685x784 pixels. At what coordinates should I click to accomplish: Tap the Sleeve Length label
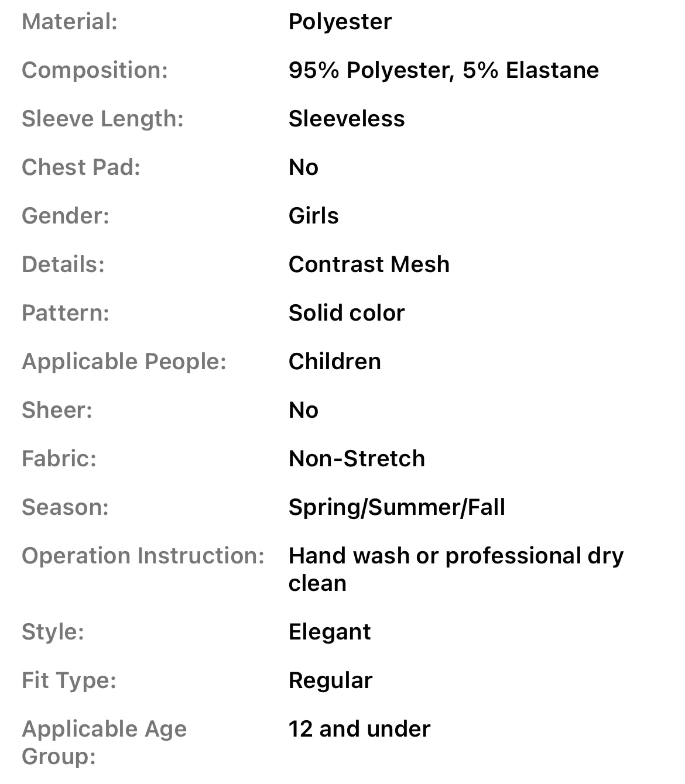tap(102, 119)
